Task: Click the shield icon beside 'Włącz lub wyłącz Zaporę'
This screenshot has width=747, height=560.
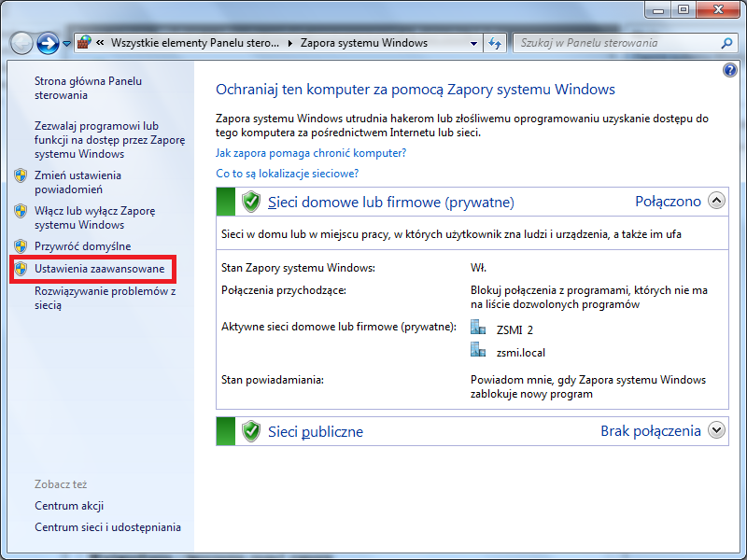Action: 21,211
